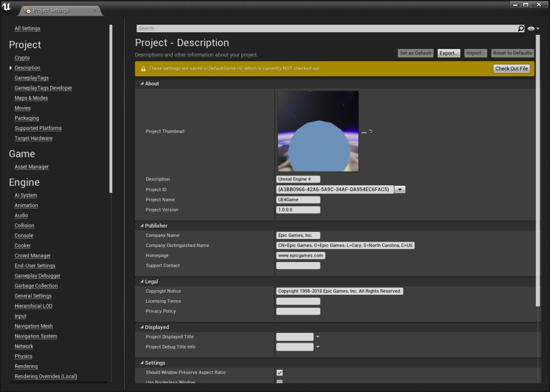Open All Settings link

click(x=27, y=28)
